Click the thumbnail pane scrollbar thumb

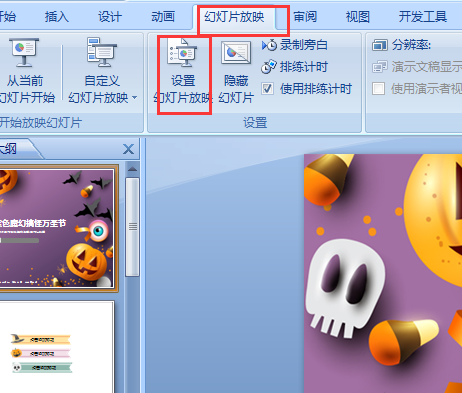(x=132, y=227)
